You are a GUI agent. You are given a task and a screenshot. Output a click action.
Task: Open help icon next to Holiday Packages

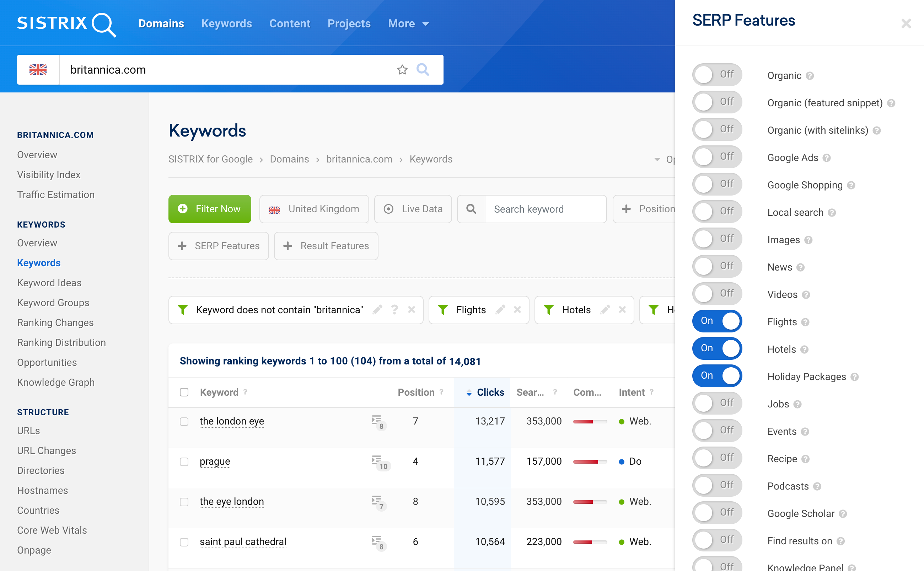(x=855, y=377)
